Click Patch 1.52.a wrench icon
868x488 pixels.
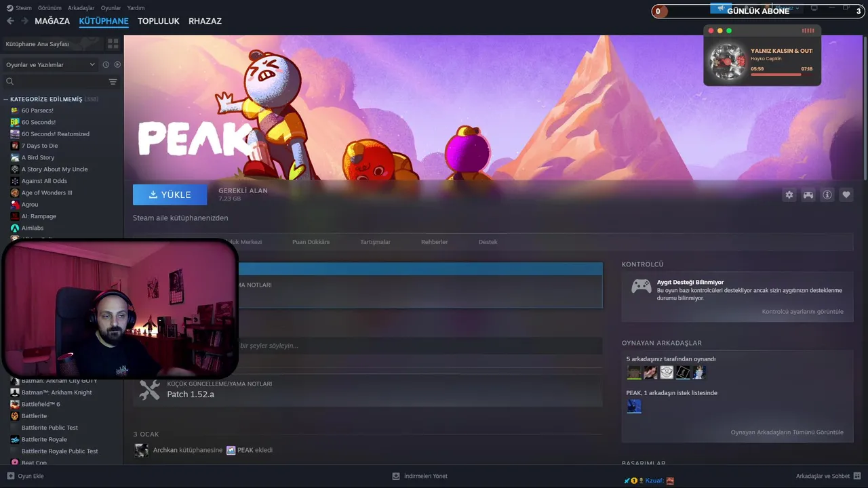pyautogui.click(x=150, y=390)
